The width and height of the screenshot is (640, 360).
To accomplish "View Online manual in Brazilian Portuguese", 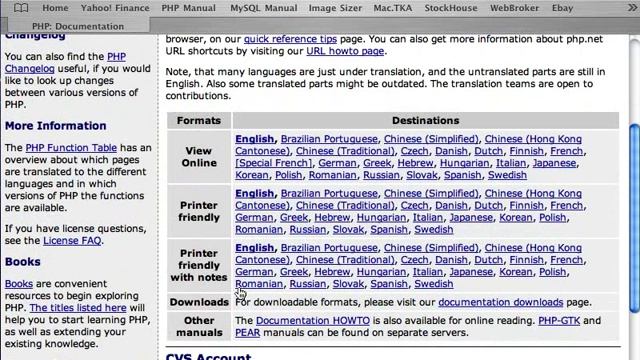I will click(329, 139).
